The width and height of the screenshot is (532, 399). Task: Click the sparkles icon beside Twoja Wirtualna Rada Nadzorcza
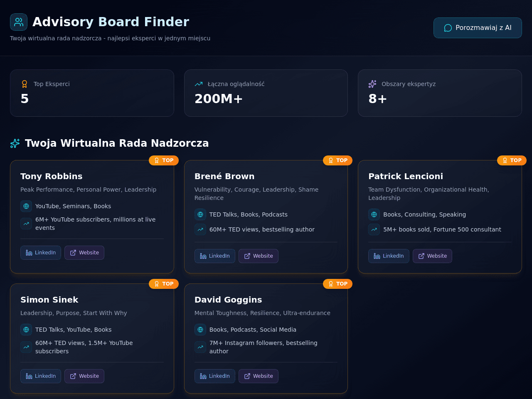[x=15, y=143]
